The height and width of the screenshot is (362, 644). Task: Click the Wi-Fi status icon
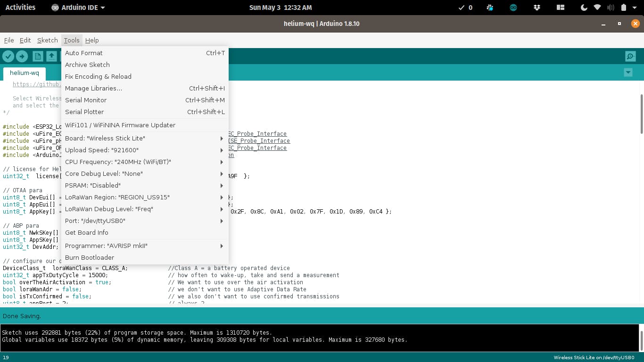tap(597, 8)
